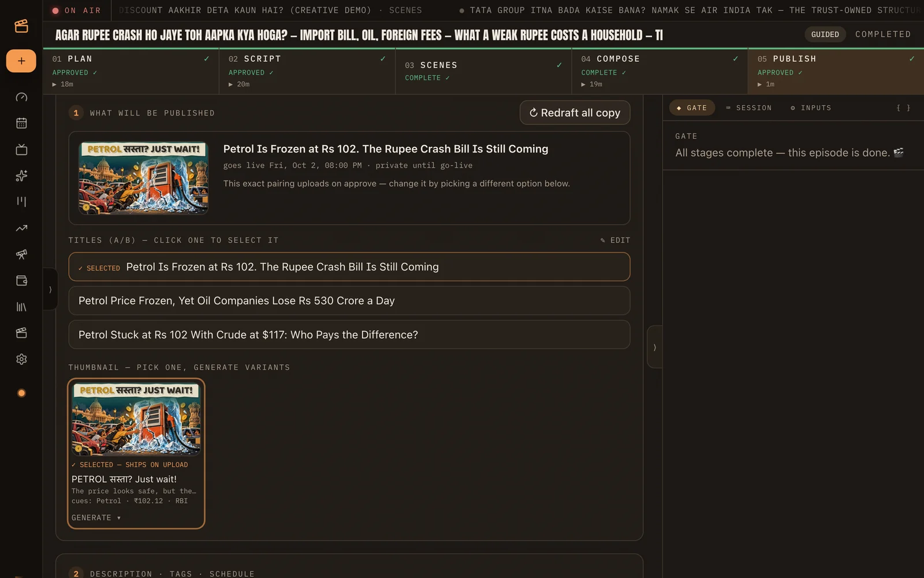The width and height of the screenshot is (924, 578).
Task: Click the COMPLETED status label
Action: tap(883, 35)
